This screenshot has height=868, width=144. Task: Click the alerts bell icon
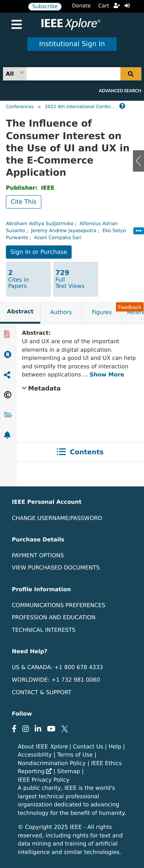point(7,435)
